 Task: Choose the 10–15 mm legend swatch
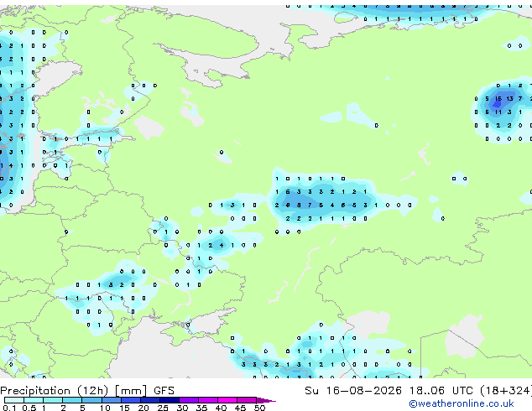coord(112,400)
